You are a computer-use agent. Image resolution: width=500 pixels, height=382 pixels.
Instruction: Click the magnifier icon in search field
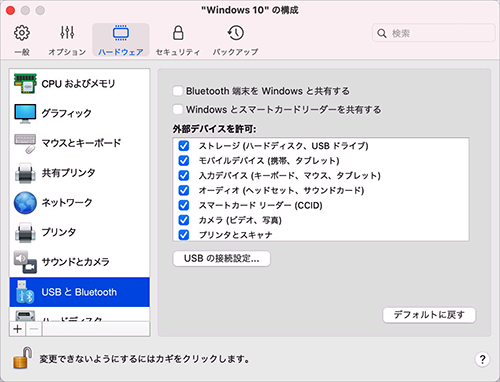tap(382, 33)
